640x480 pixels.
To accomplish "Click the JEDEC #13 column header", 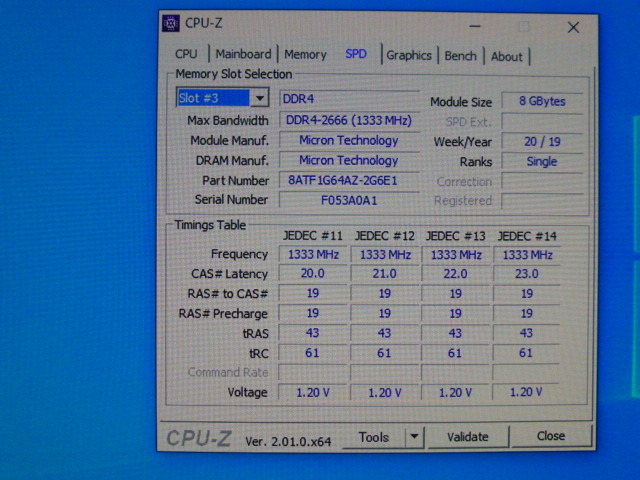I will 456,236.
